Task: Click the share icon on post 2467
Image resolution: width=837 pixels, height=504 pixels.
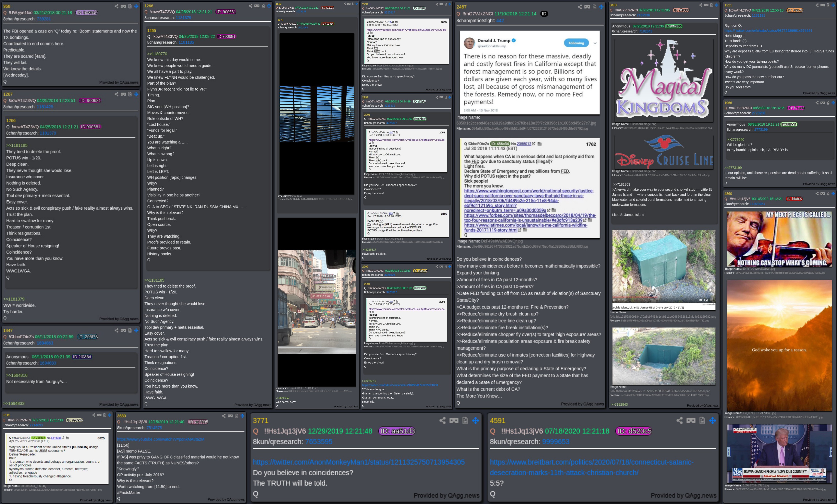Action: 580,7
